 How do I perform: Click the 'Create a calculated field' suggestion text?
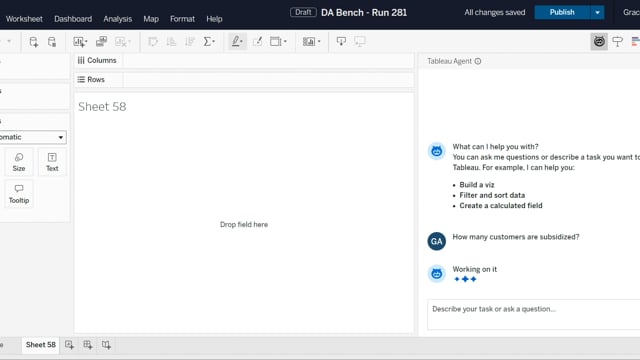pyautogui.click(x=501, y=206)
